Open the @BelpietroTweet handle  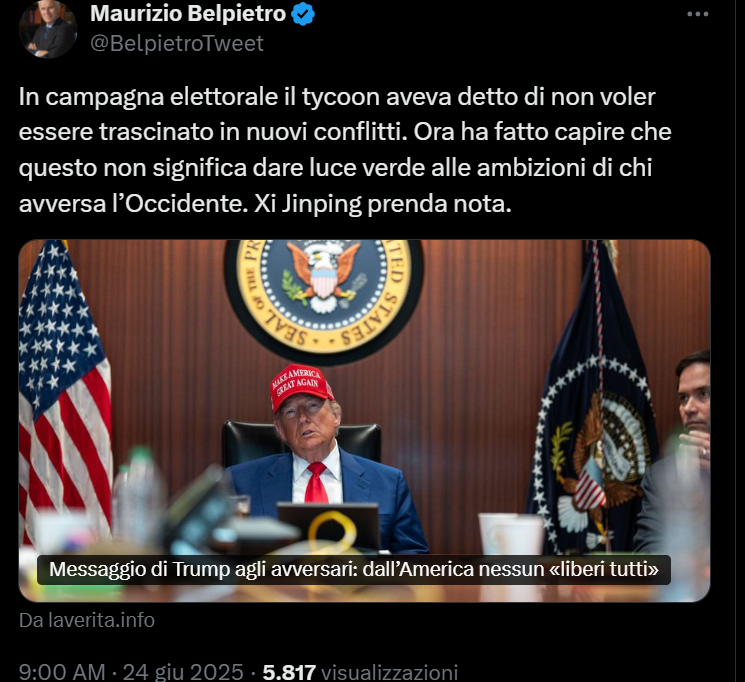(x=177, y=43)
